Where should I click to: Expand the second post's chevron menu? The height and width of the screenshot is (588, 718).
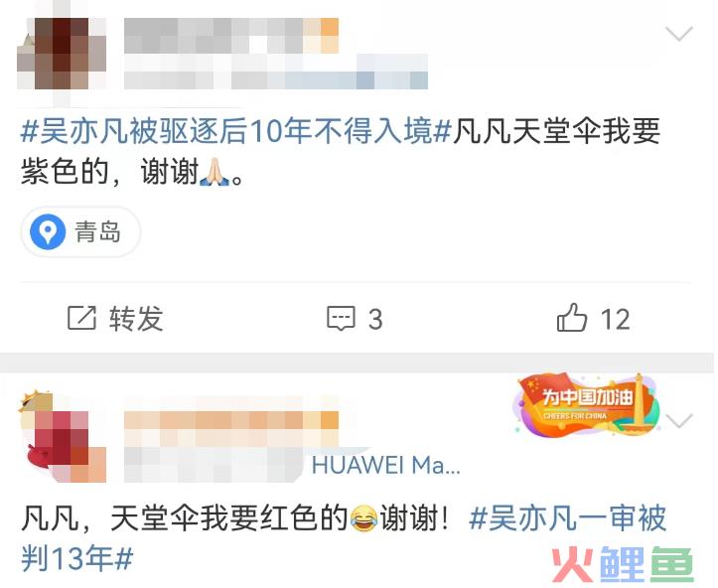click(678, 420)
